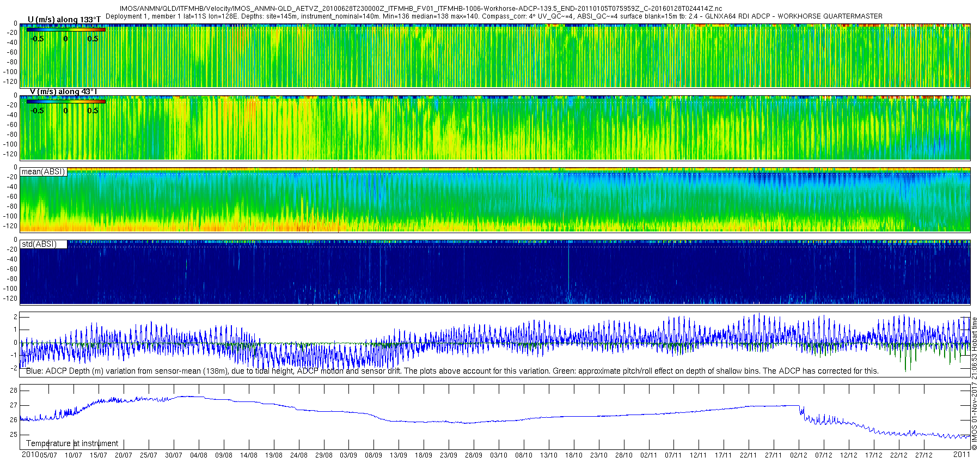Screen dimensions: 980x463
Task: Click the '-0.5' label on U colorbar
Action: tap(37, 39)
